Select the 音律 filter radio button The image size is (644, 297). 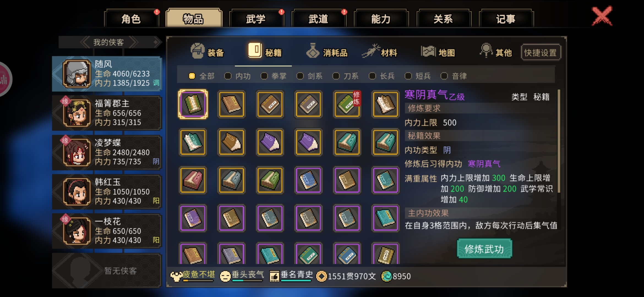[444, 76]
